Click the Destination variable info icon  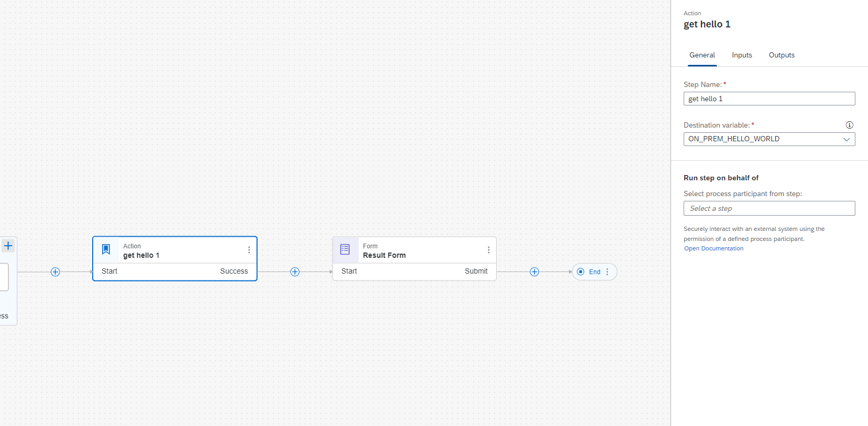coord(849,125)
